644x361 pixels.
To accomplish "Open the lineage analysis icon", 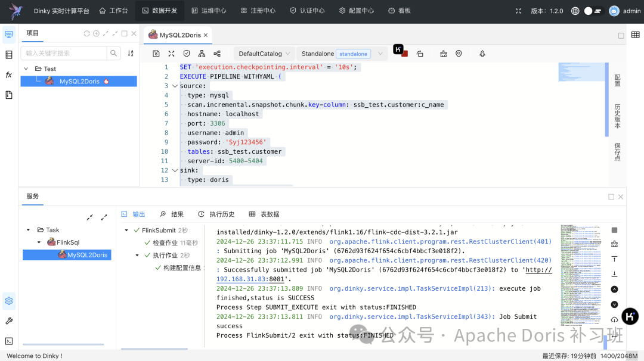I will [217, 54].
